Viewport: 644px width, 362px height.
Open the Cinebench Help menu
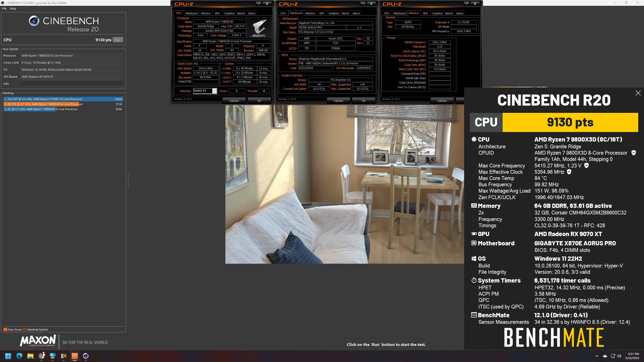point(13,9)
